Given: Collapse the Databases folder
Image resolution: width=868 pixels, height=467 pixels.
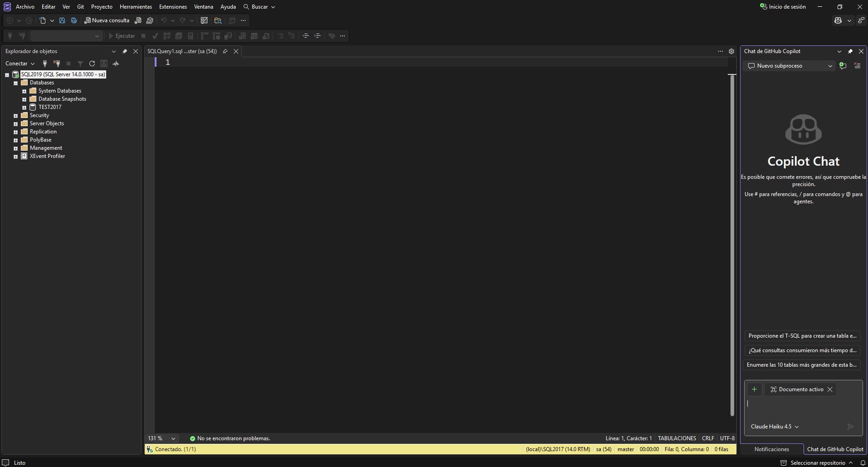Looking at the screenshot, I should tap(15, 83).
